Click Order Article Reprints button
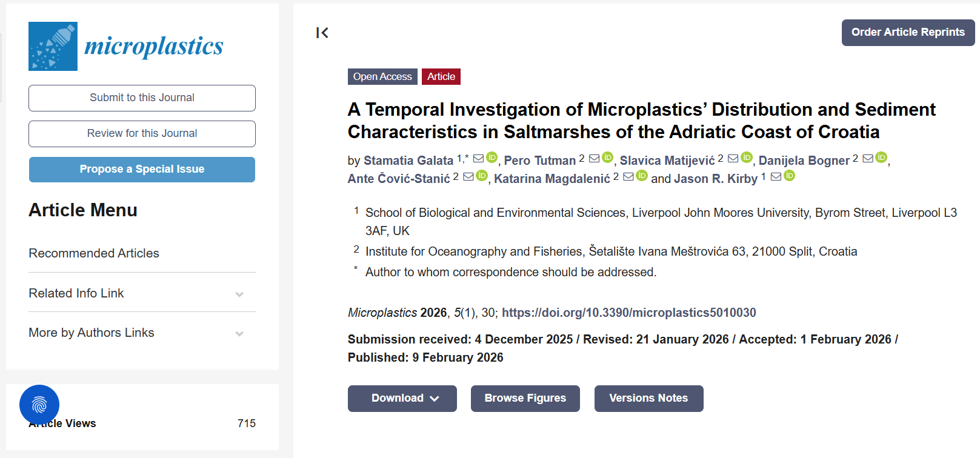The width and height of the screenshot is (980, 458). click(908, 33)
